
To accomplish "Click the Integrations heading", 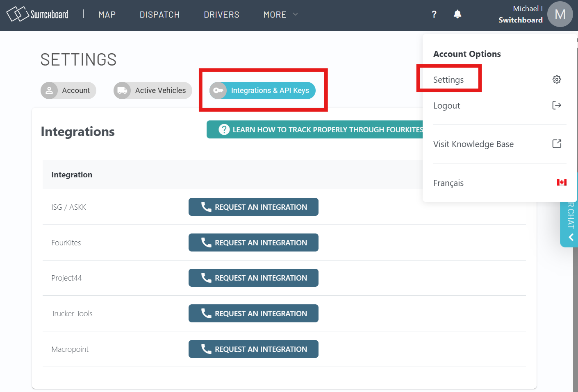I will coord(78,131).
